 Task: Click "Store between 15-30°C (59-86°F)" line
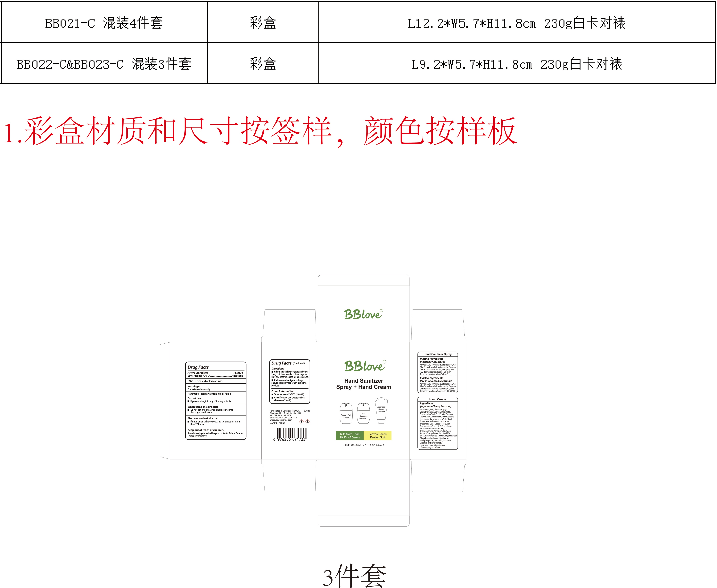(x=289, y=395)
